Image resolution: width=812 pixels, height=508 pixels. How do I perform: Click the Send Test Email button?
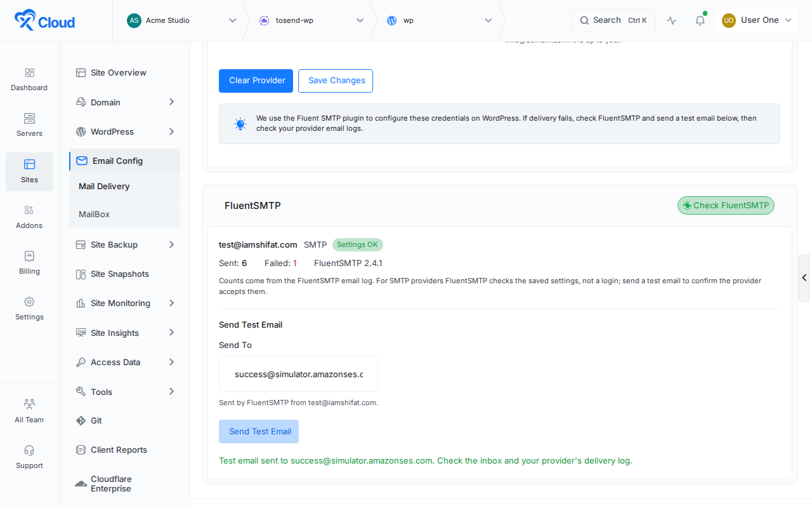[x=259, y=431]
